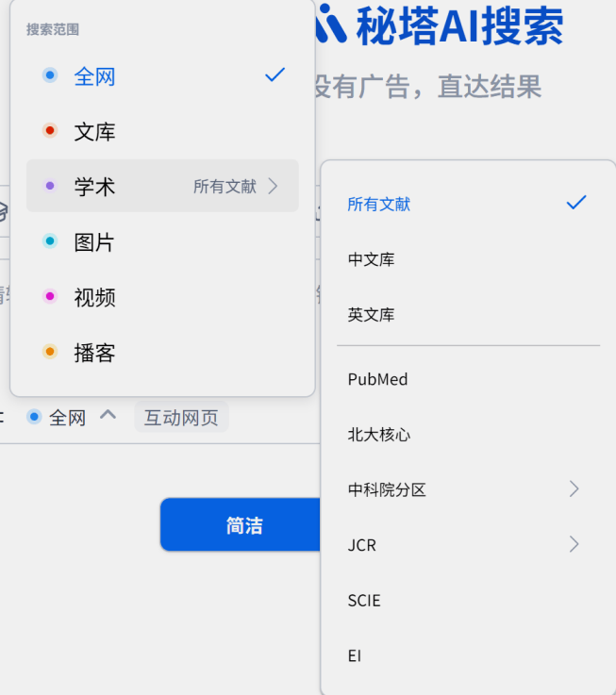Choose PubMed as literature source
The image size is (616, 695).
click(378, 379)
